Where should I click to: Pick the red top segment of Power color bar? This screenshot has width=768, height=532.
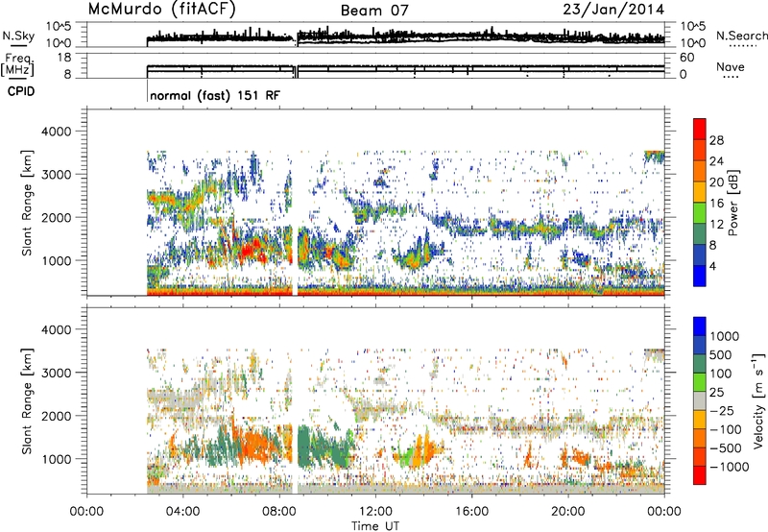tap(700, 129)
